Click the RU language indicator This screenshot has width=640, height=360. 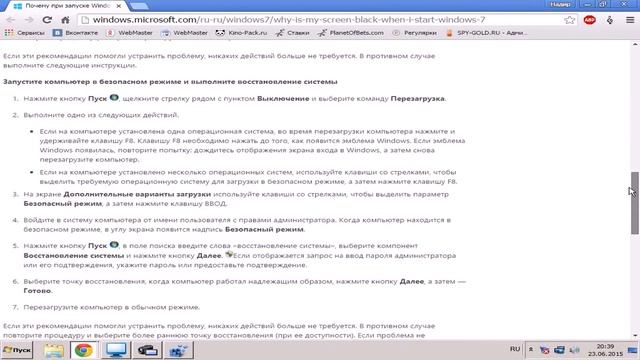click(x=515, y=349)
